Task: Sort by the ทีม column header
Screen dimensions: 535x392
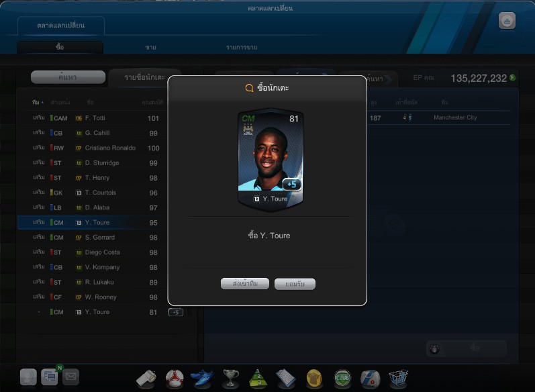Action: pos(38,102)
